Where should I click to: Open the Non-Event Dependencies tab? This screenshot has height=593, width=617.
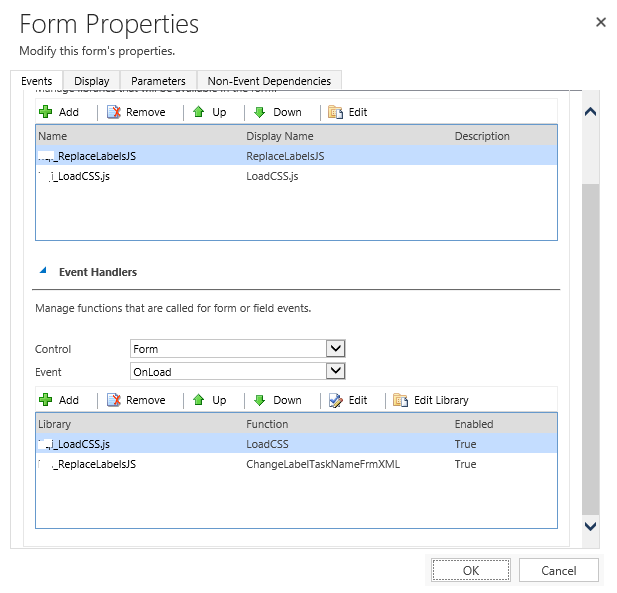[x=270, y=81]
